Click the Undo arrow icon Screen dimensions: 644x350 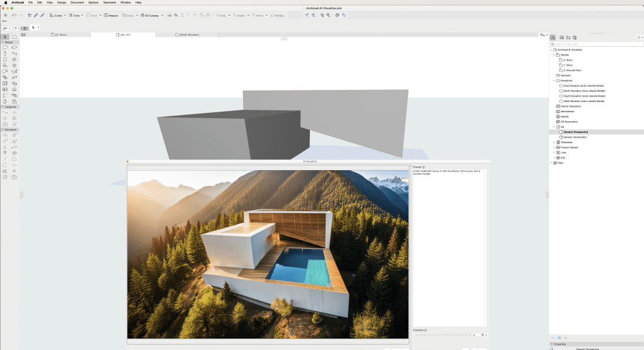click(13, 14)
